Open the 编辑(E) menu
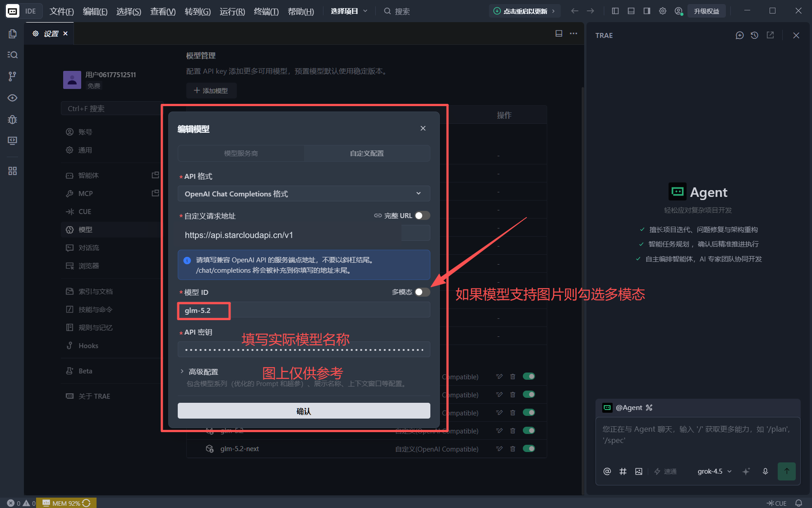Image resolution: width=812 pixels, height=508 pixels. [x=95, y=11]
